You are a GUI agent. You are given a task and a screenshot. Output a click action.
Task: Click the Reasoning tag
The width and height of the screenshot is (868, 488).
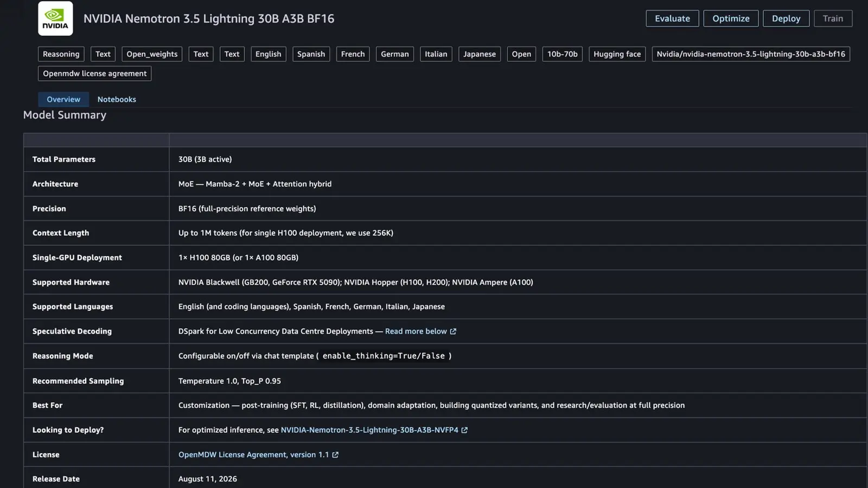click(x=61, y=54)
